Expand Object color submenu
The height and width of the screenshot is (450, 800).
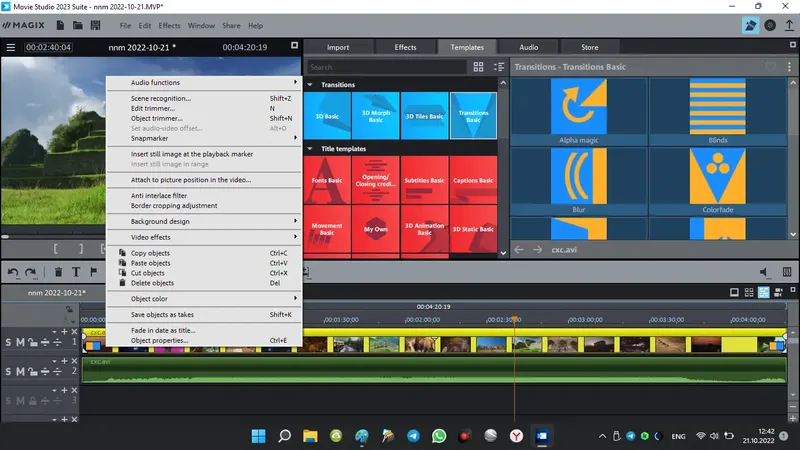point(204,299)
